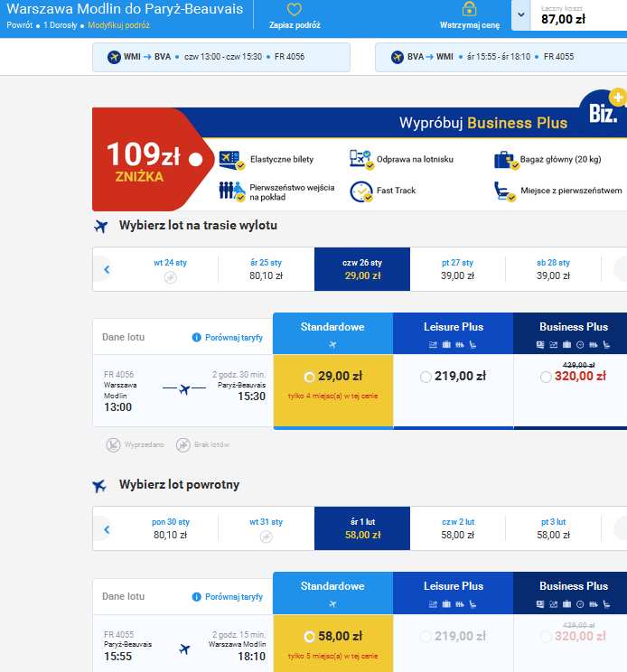The height and width of the screenshot is (672, 627).
Task: Click return flight section plane icon
Action: pyautogui.click(x=99, y=486)
